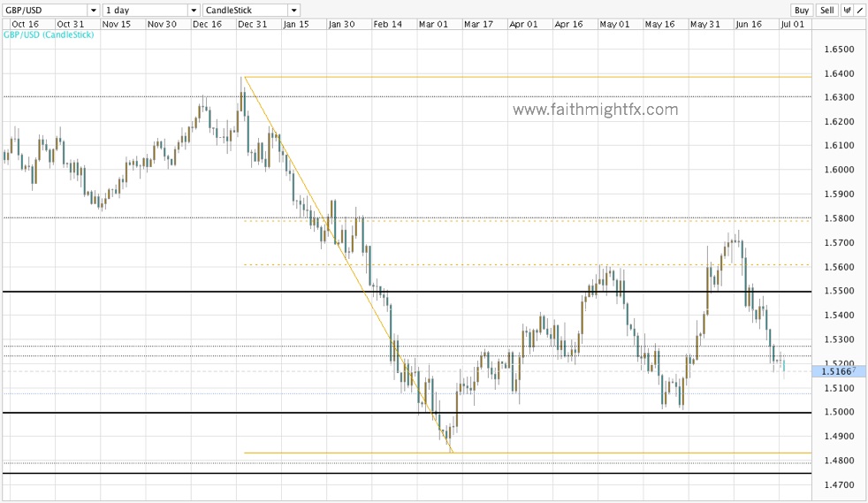This screenshot has height=503, width=868.
Task: Click the 1.4800 price axis label
Action: click(x=839, y=461)
